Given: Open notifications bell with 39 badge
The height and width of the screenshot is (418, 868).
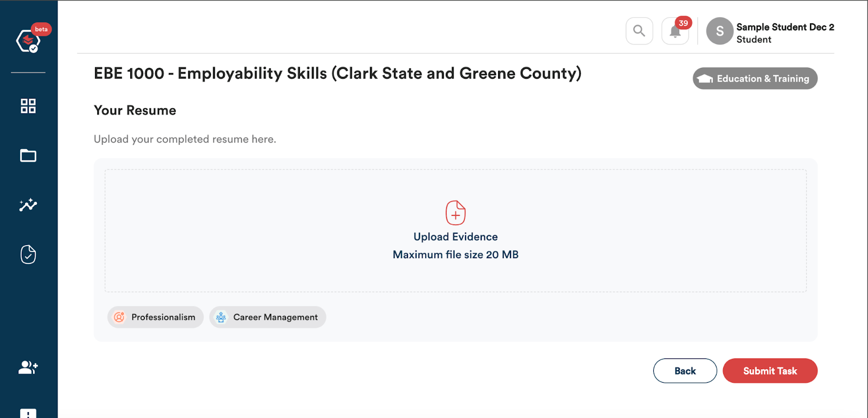Looking at the screenshot, I should click(x=675, y=31).
